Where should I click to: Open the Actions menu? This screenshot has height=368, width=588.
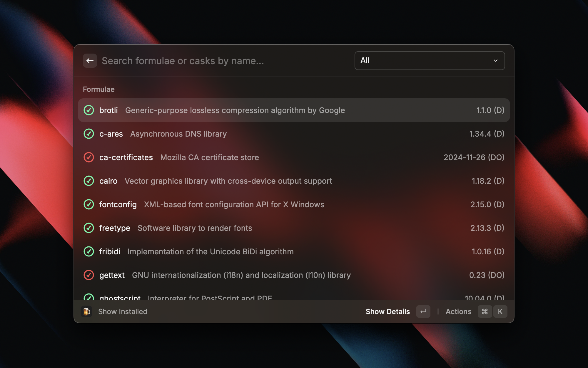[x=458, y=311]
